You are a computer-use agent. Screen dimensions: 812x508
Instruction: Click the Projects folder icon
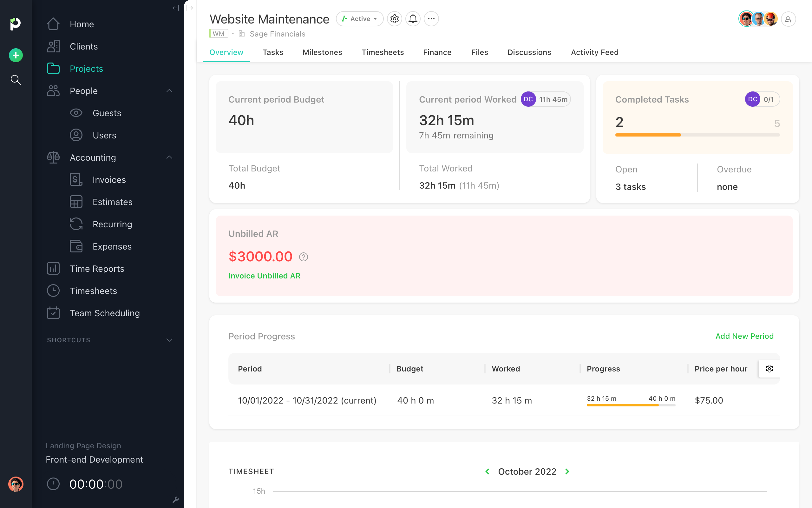pos(53,69)
